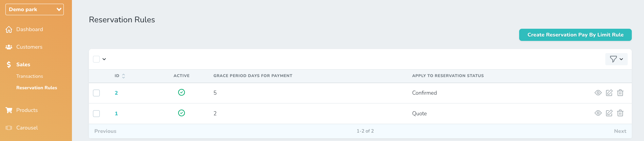
Task: Go to Customers in the sidebar
Action: pos(29,47)
